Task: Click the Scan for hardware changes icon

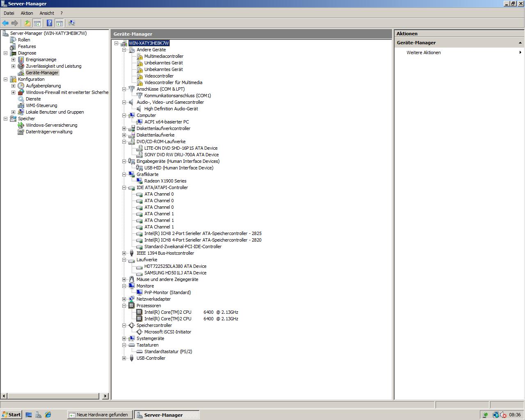Action: [x=72, y=23]
